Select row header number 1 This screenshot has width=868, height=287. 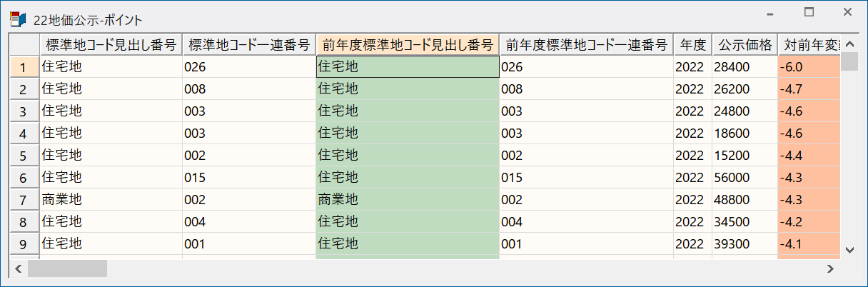tap(24, 67)
